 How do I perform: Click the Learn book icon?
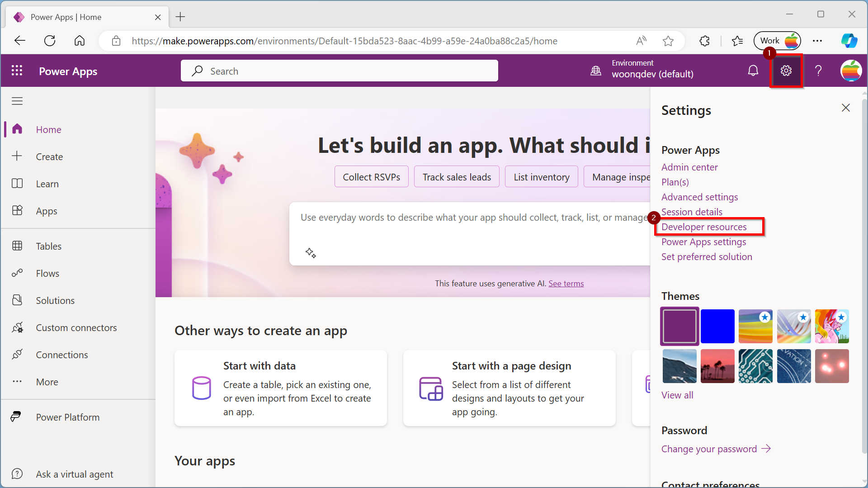(17, 183)
